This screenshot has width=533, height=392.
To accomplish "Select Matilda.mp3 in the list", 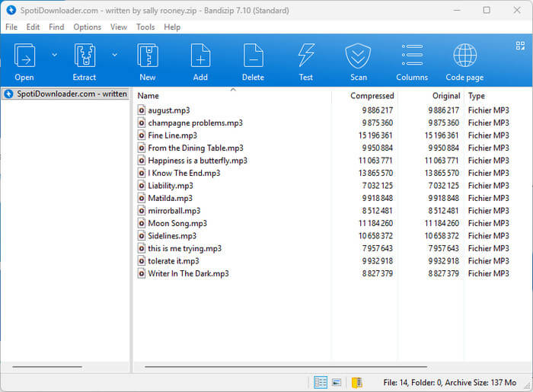I will (x=171, y=198).
